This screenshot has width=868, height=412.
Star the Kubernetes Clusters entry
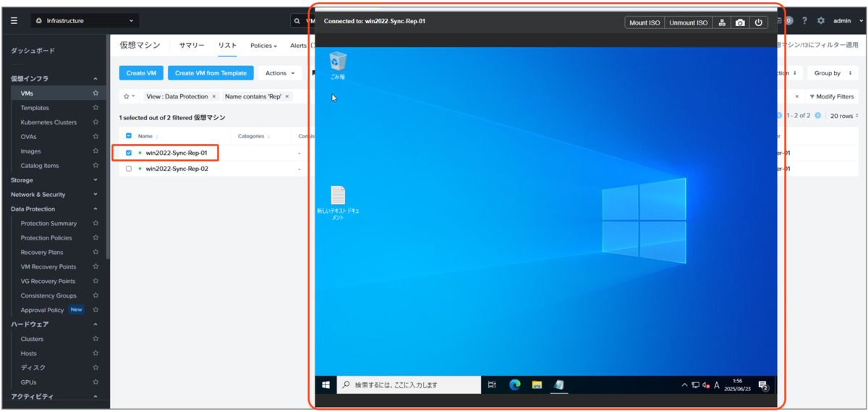pos(95,122)
